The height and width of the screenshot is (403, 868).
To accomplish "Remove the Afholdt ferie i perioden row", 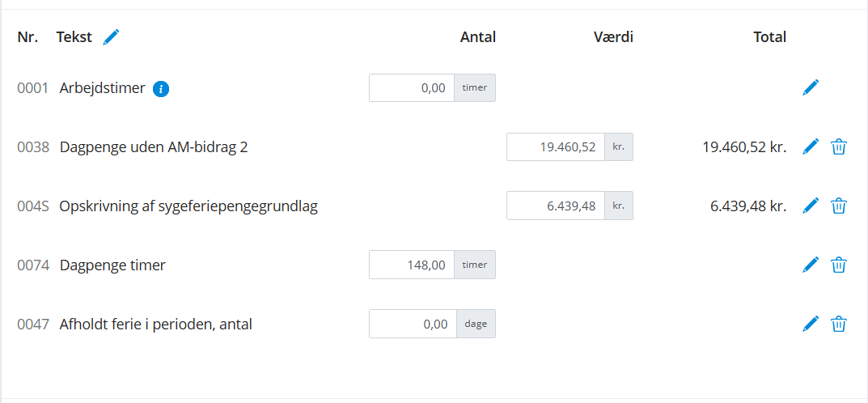I will coord(839,324).
